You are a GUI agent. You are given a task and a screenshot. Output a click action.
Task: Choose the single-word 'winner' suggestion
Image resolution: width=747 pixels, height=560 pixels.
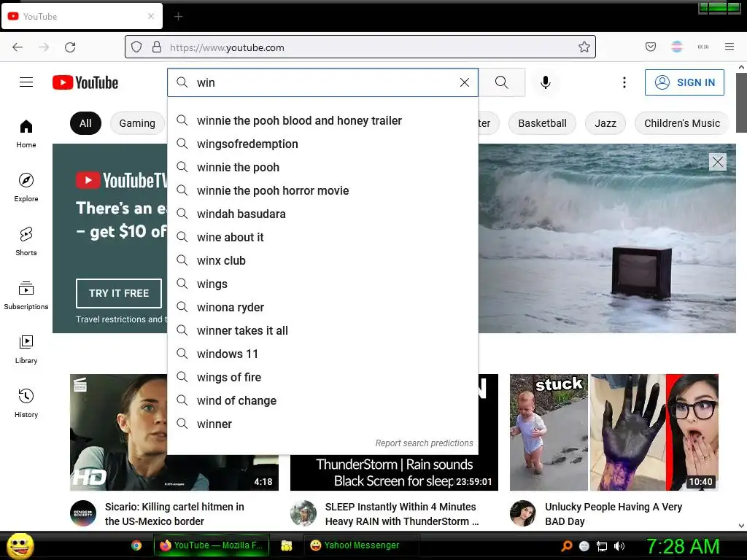tap(322, 424)
